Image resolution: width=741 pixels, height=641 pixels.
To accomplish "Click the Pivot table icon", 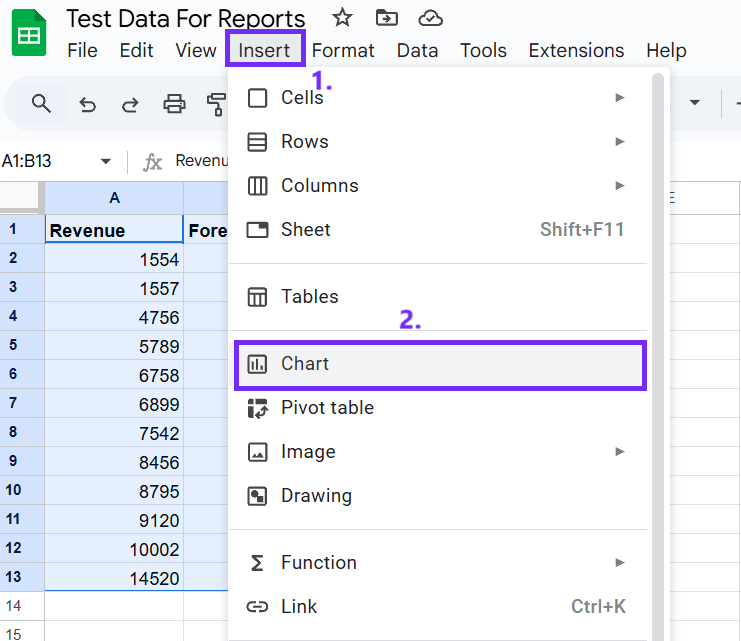I will coord(258,408).
